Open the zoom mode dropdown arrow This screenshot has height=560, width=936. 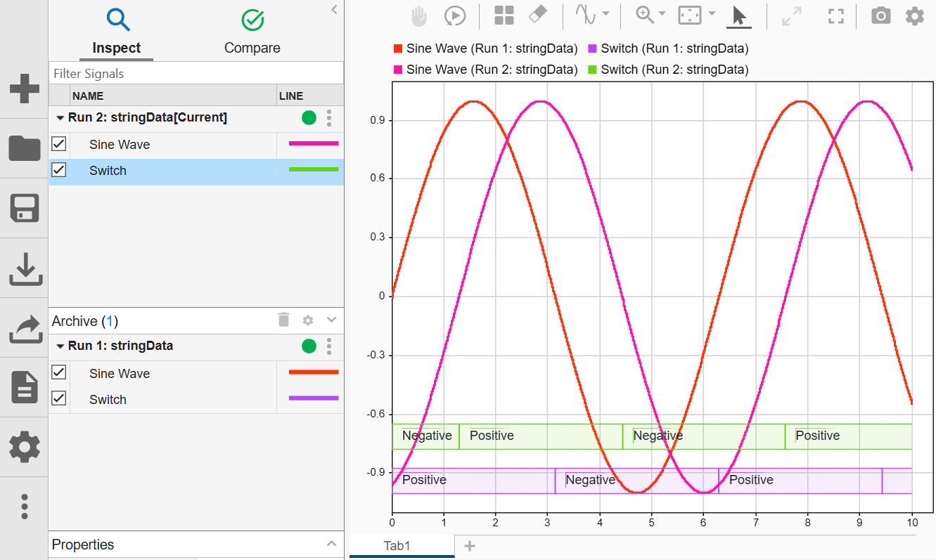[662, 14]
